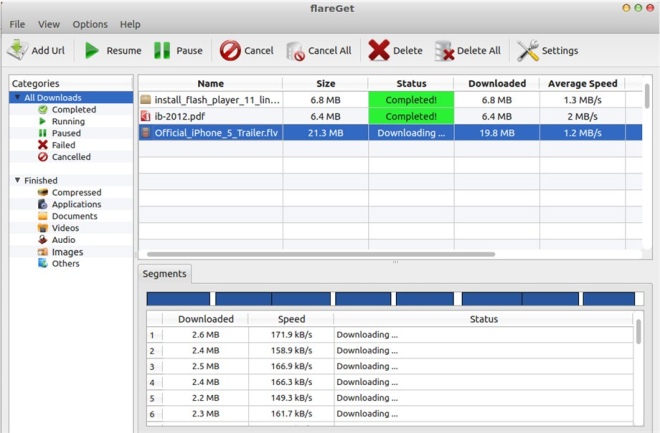Click the ib-2012.pdf file icon
Image resolution: width=660 pixels, height=433 pixels.
point(146,116)
